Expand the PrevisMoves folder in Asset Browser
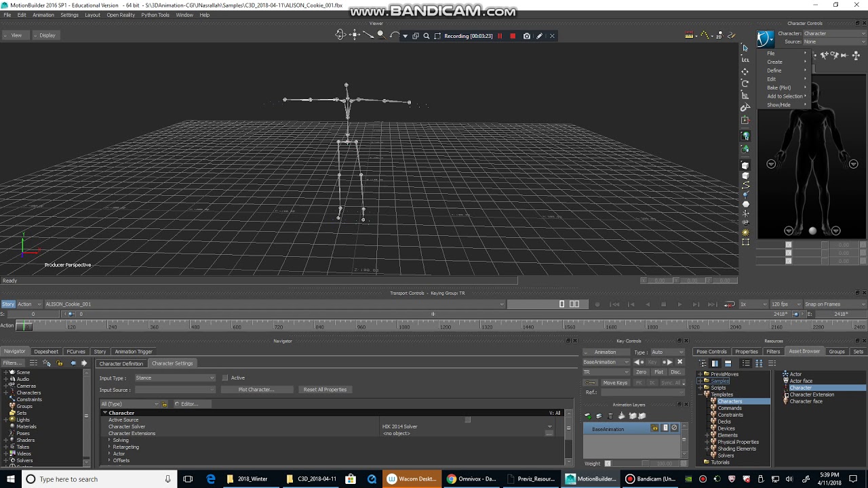Screen dimensions: 868x488 pyautogui.click(x=701, y=374)
